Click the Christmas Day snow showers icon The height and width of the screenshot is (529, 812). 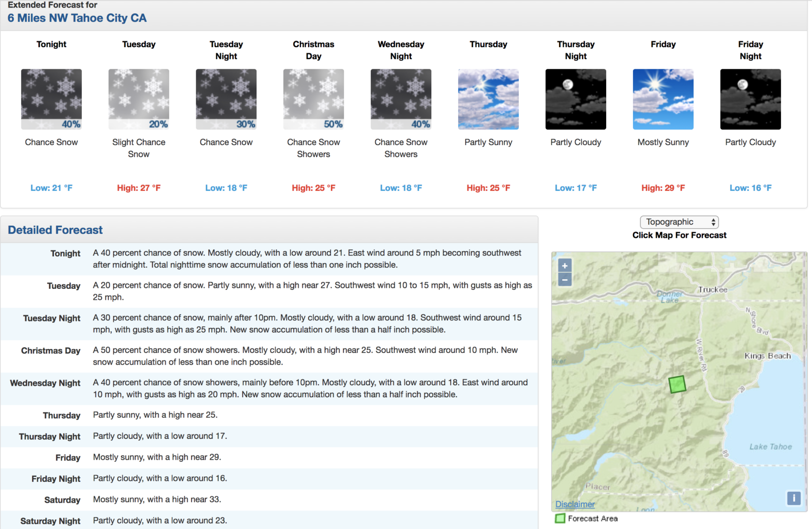[313, 99]
